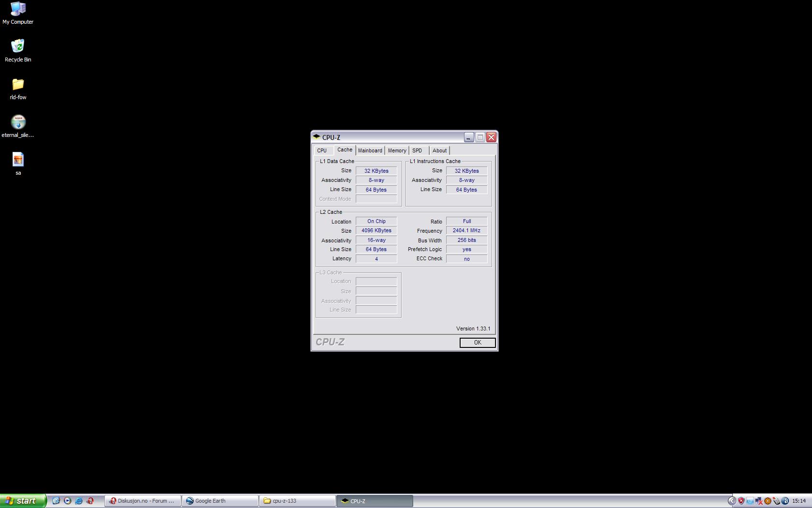Click the CPU-Z chip icon in title bar

tap(317, 137)
